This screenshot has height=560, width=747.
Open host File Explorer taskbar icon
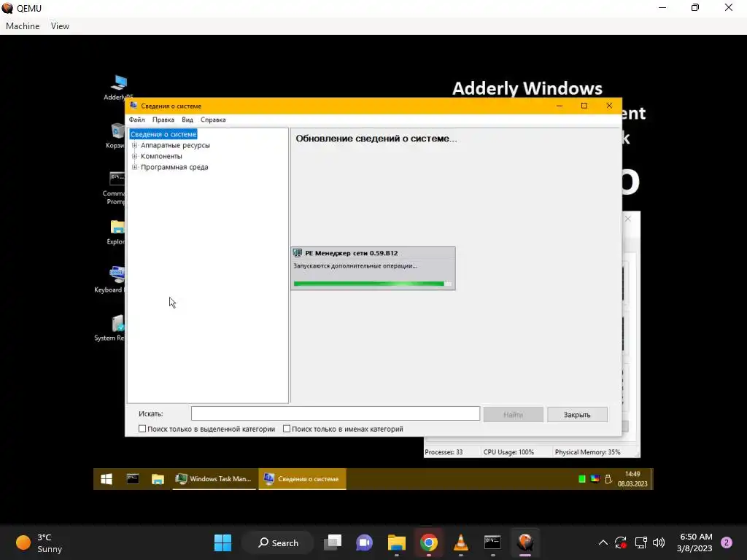(396, 542)
